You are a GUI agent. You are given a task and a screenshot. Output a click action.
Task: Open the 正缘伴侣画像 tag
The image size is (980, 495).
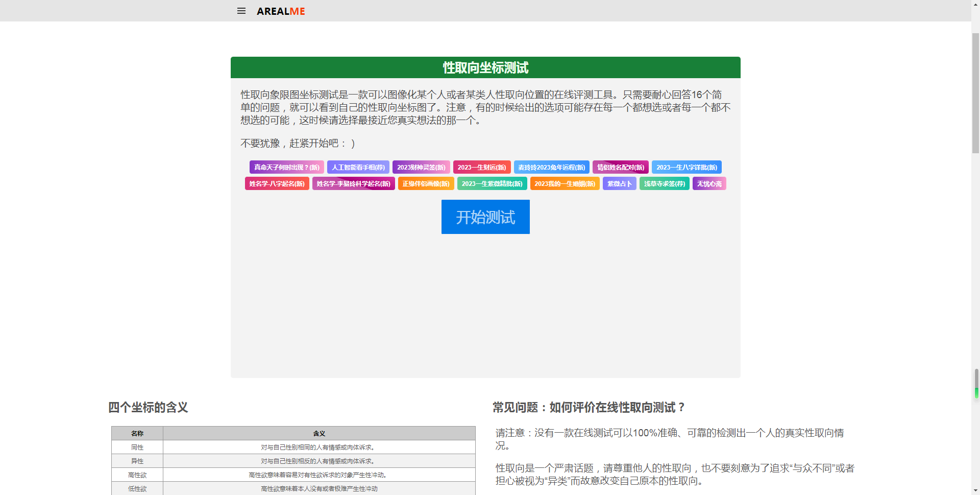[x=426, y=184]
